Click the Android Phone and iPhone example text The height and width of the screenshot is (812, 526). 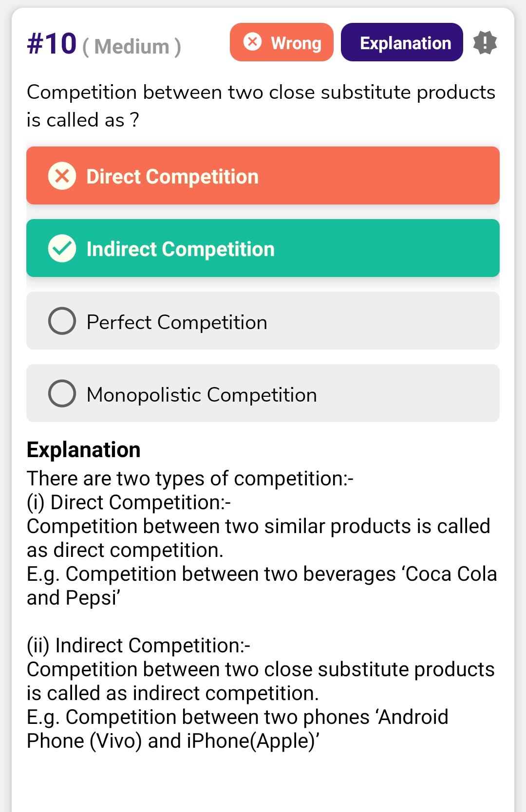(237, 729)
